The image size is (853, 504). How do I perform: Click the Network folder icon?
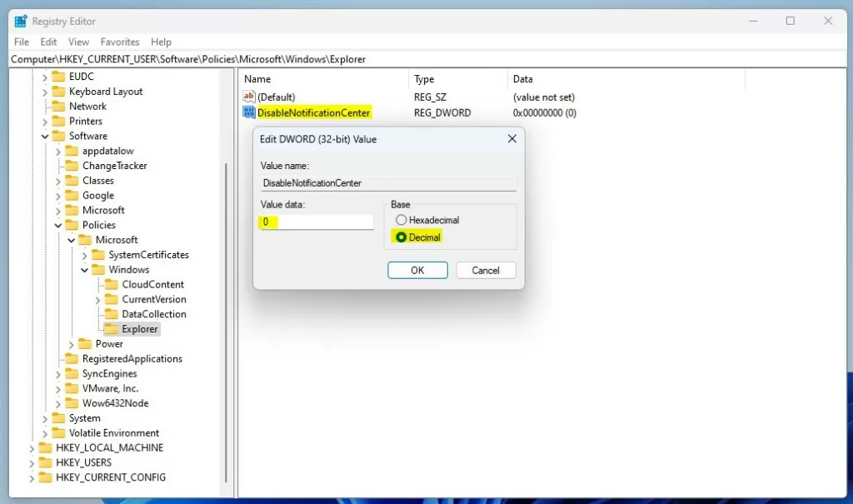58,106
